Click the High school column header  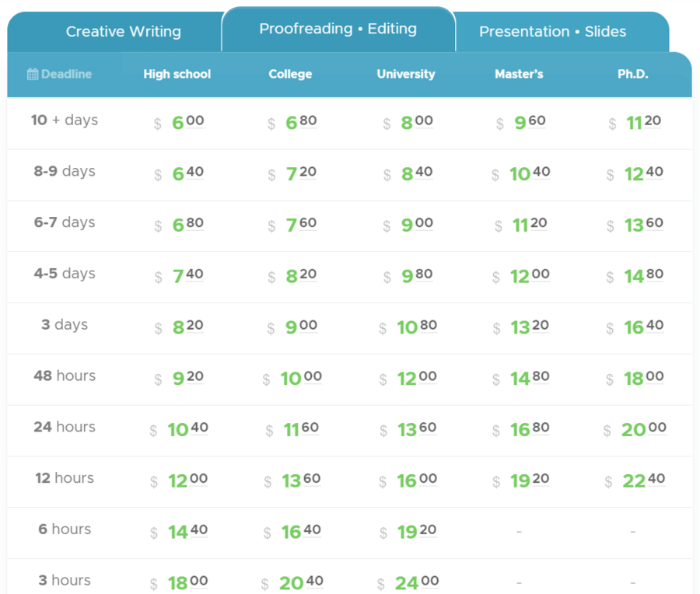177,74
